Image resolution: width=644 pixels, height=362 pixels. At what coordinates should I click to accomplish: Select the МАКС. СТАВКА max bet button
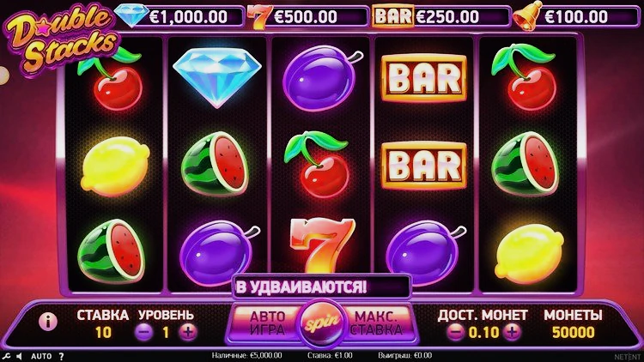pyautogui.click(x=376, y=323)
